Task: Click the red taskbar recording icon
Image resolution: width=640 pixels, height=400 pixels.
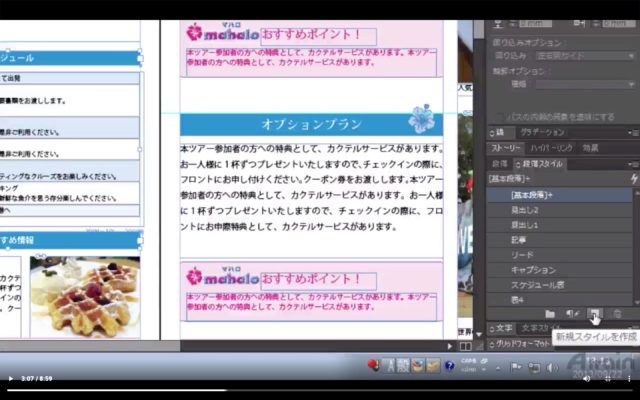Action: click(x=372, y=364)
